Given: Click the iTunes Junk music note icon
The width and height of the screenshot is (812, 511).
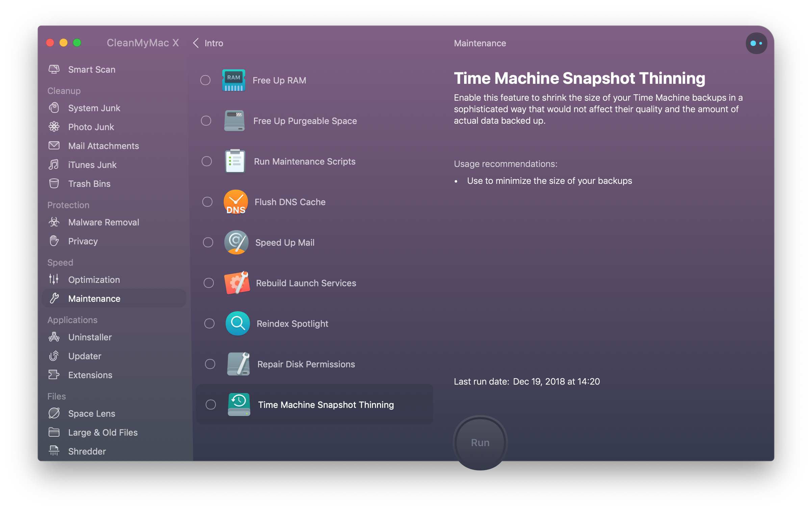Looking at the screenshot, I should 54,165.
